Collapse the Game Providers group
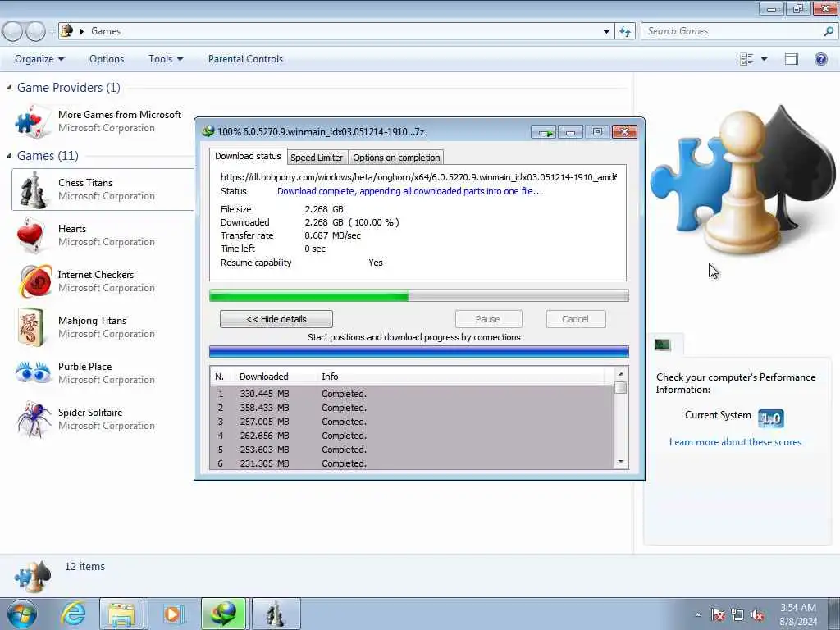The width and height of the screenshot is (840, 630). tap(9, 87)
